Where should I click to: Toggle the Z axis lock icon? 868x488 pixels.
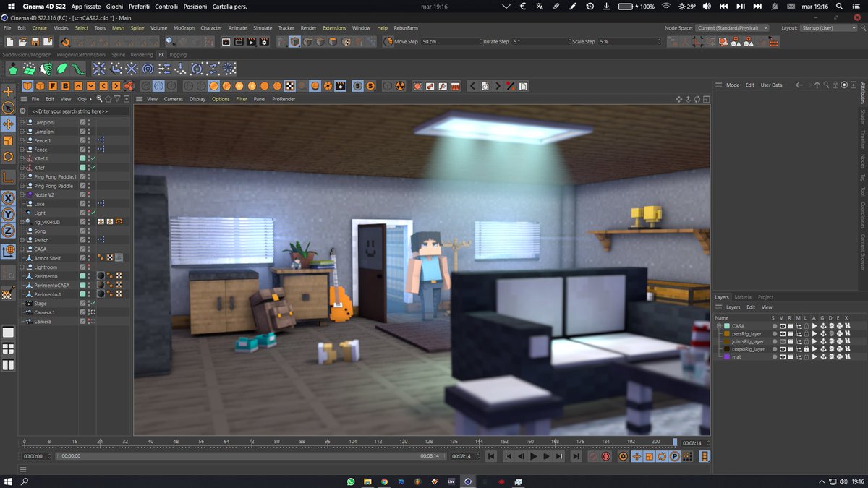click(9, 231)
